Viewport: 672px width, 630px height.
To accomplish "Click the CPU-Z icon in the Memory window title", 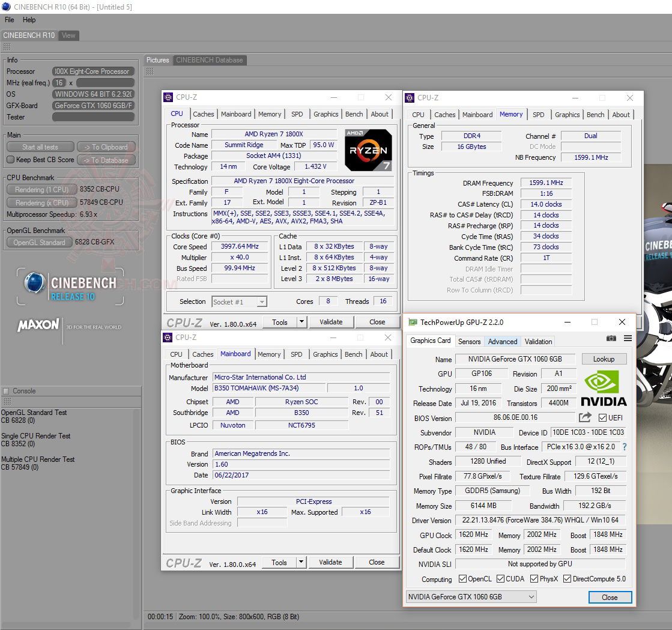I will point(410,98).
